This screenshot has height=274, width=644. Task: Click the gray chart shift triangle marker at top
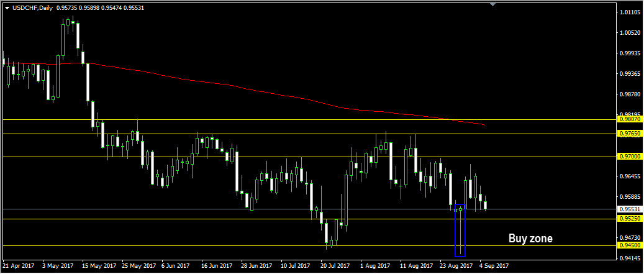[493, 4]
